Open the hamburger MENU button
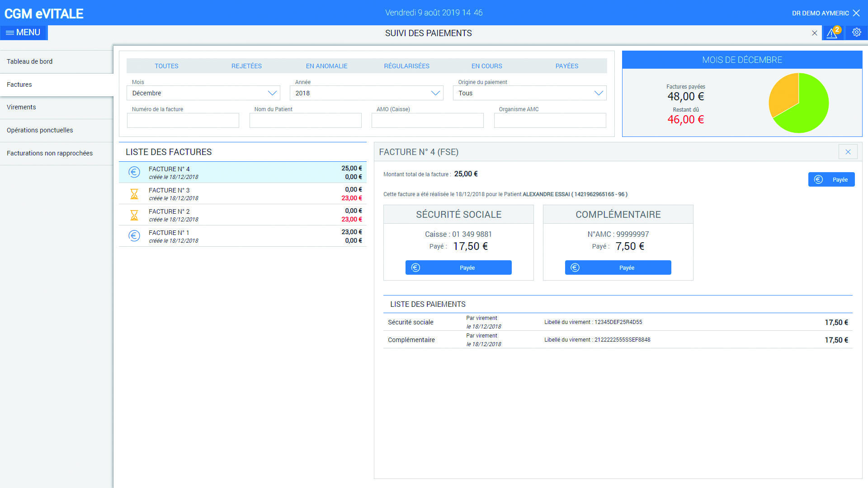The image size is (868, 488). (24, 33)
